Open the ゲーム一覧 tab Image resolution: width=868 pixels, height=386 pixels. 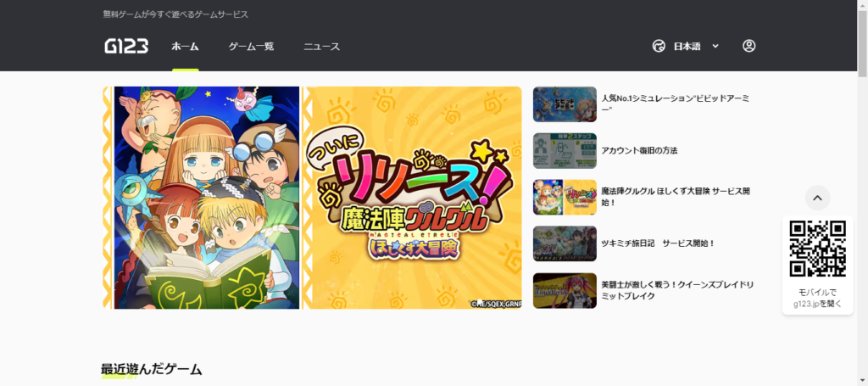pyautogui.click(x=251, y=47)
